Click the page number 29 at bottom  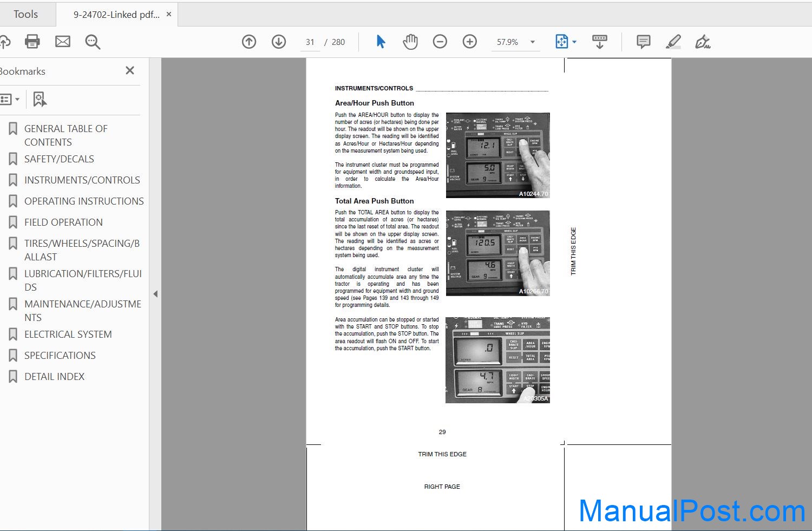pyautogui.click(x=442, y=432)
